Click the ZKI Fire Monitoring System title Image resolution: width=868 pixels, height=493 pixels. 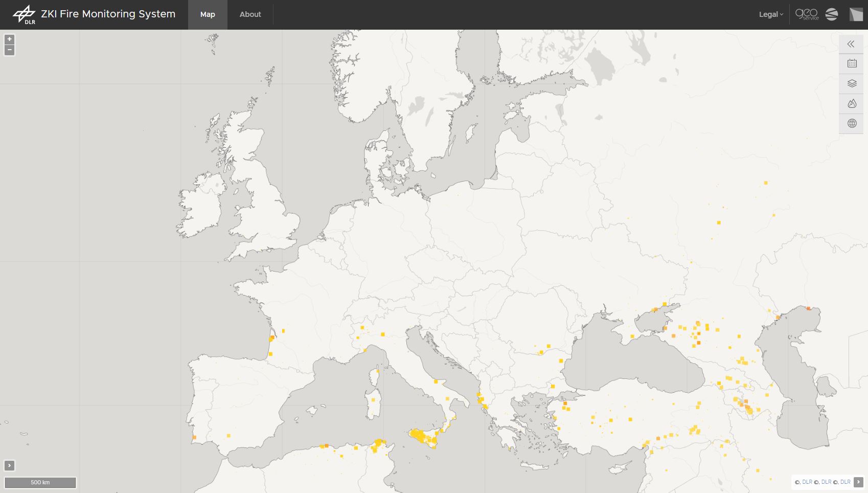click(108, 14)
